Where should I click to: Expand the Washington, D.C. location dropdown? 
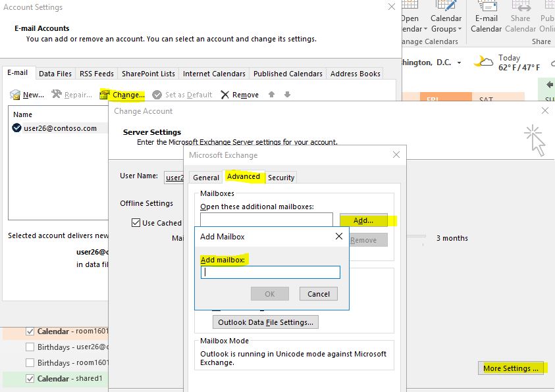[459, 63]
